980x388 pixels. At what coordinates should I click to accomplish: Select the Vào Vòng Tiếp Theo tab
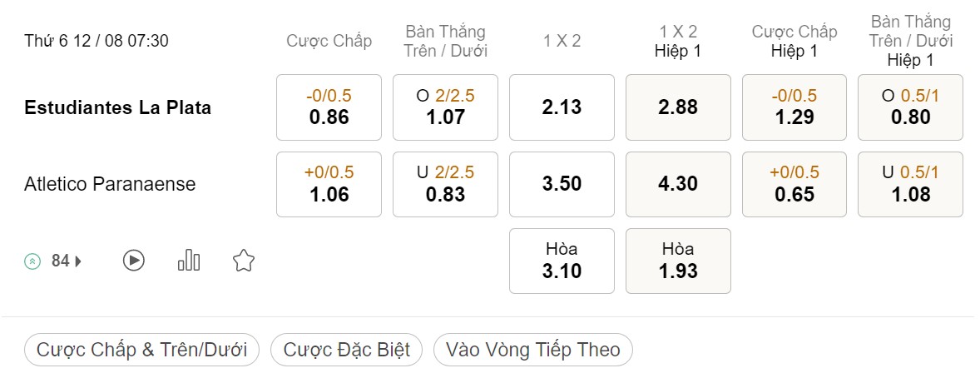[532, 349]
